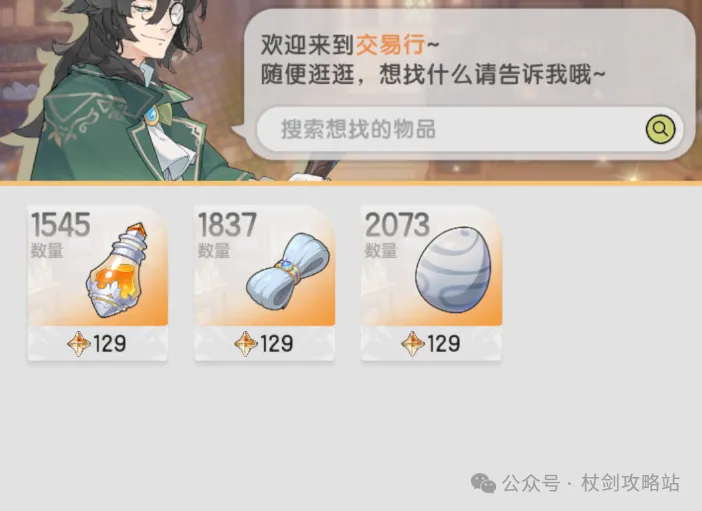Open the item card with quantity 1837
Screen dimensions: 702x511
coord(265,283)
